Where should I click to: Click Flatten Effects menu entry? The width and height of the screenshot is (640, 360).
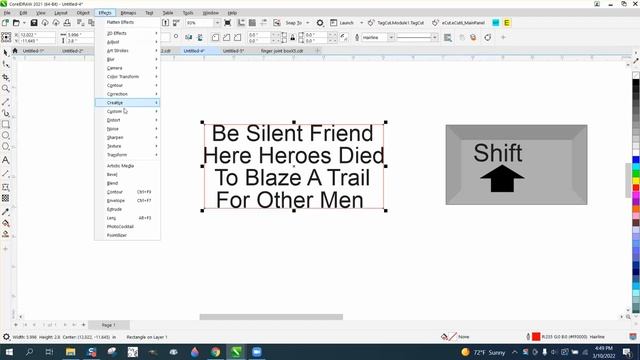[127, 22]
